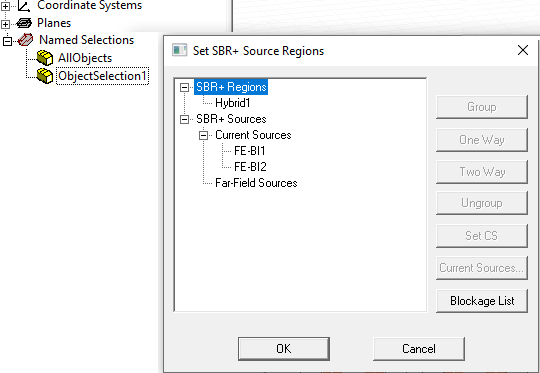Click the Set SBR+ Source Regions dialog icon
This screenshot has width=540, height=373.
point(179,50)
